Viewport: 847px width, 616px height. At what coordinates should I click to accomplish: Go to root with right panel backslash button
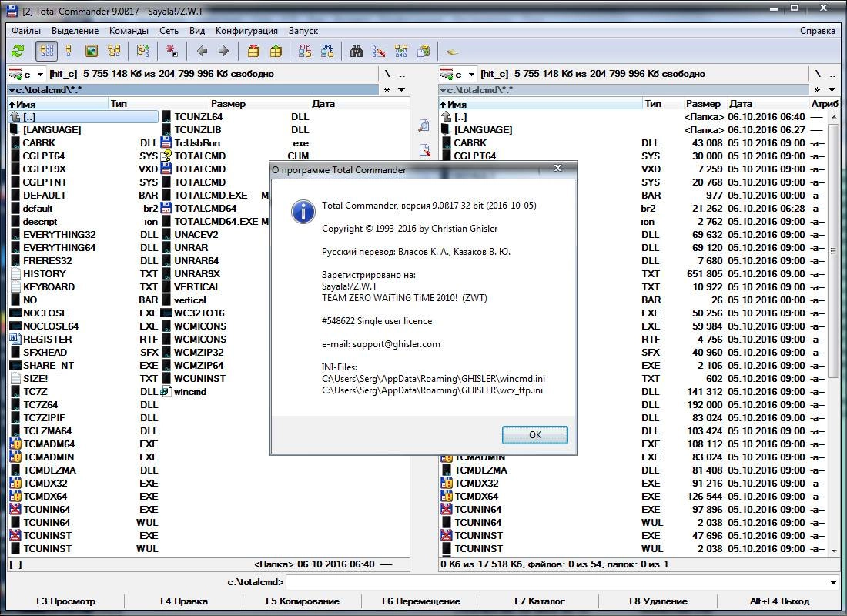[818, 73]
